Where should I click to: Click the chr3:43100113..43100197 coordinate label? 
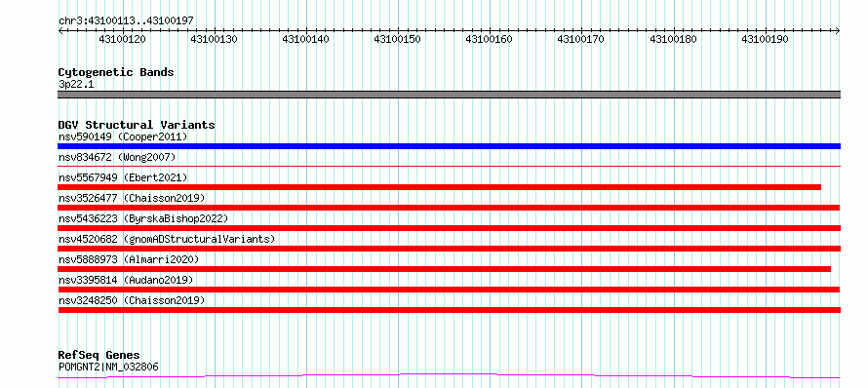126,20
